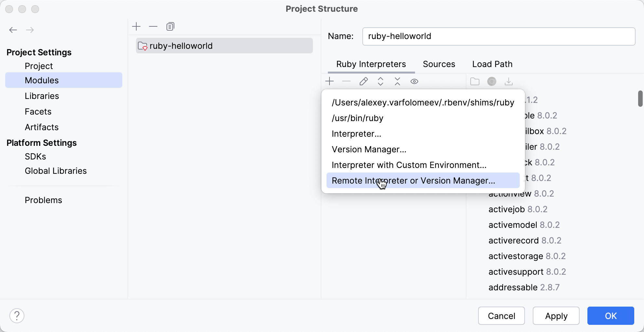Click the Cancel button

click(501, 316)
